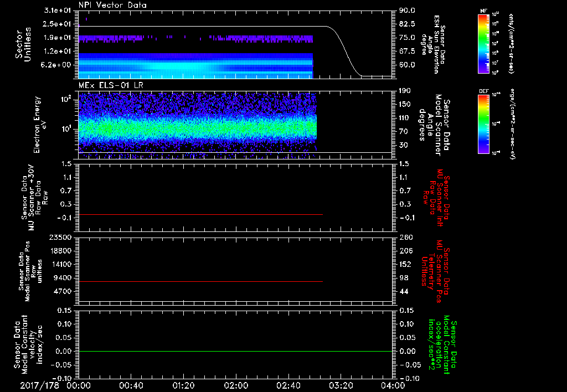Click the 00:40 time axis label
The image size is (567, 392).
pos(131,385)
